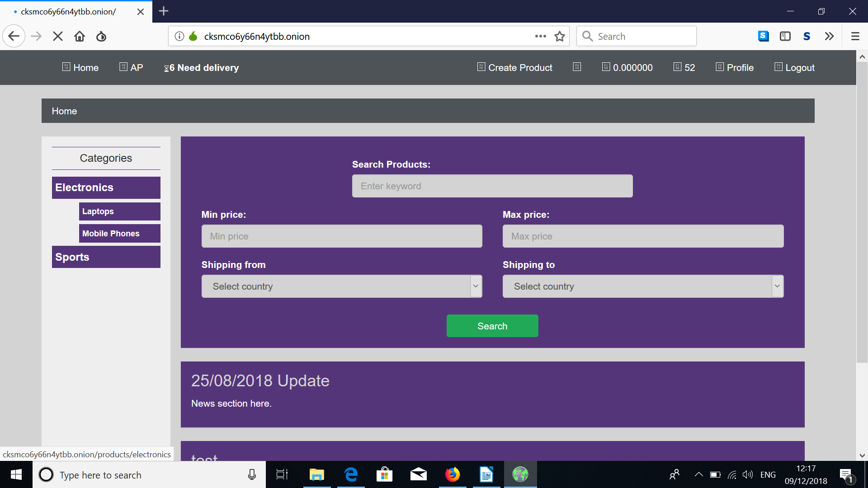Click the 25/08/2018 Update heading
Screen dimensions: 868x488
coord(260,381)
